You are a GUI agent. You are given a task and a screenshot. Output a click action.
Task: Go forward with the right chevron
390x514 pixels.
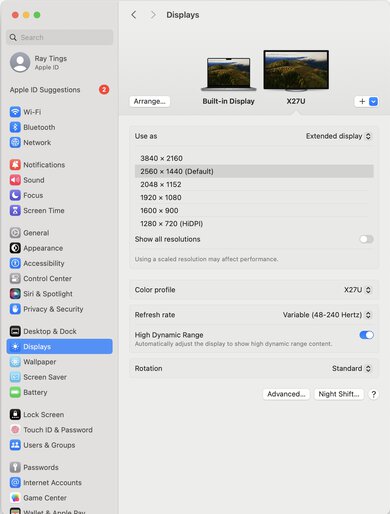153,15
